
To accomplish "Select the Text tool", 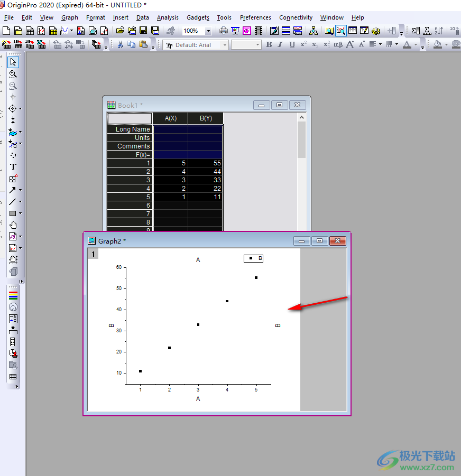I will coord(13,166).
